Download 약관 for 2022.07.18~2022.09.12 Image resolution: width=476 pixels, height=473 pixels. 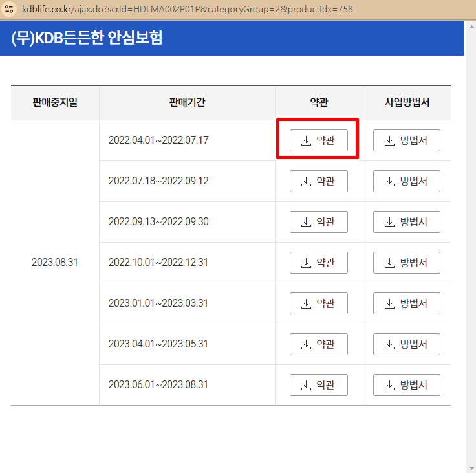pos(318,181)
